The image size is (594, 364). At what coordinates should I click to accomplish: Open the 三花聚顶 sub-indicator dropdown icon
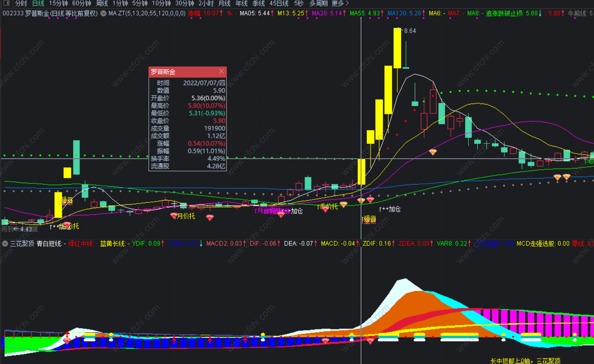pyautogui.click(x=5, y=243)
